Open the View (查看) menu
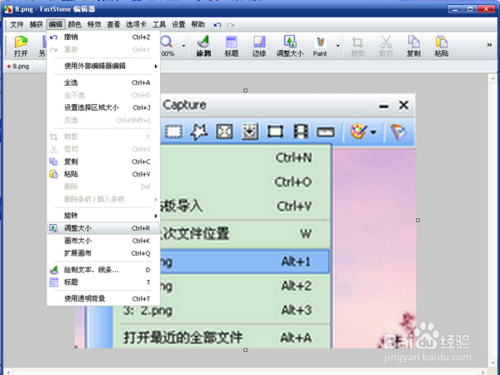The width and height of the screenshot is (500, 375). (x=113, y=24)
